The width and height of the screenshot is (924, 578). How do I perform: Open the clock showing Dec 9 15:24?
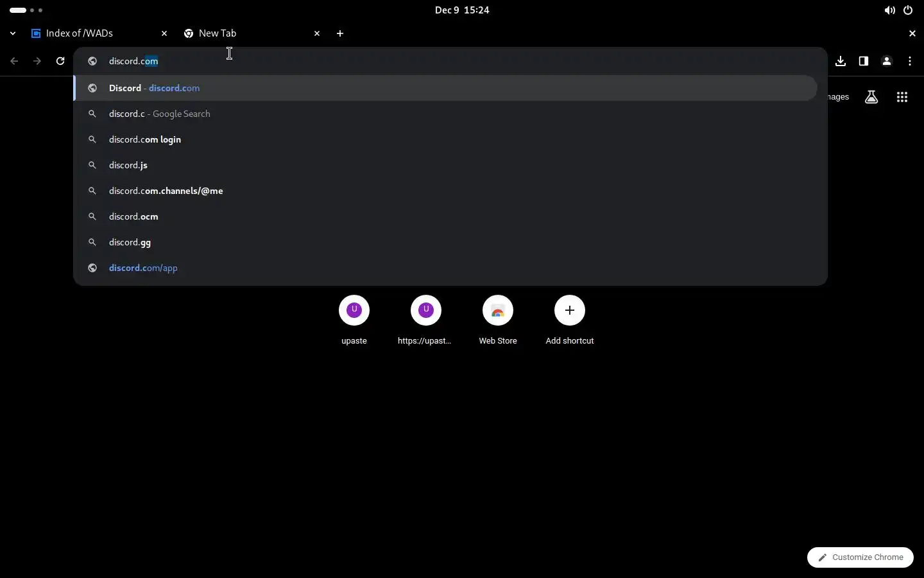coord(462,10)
